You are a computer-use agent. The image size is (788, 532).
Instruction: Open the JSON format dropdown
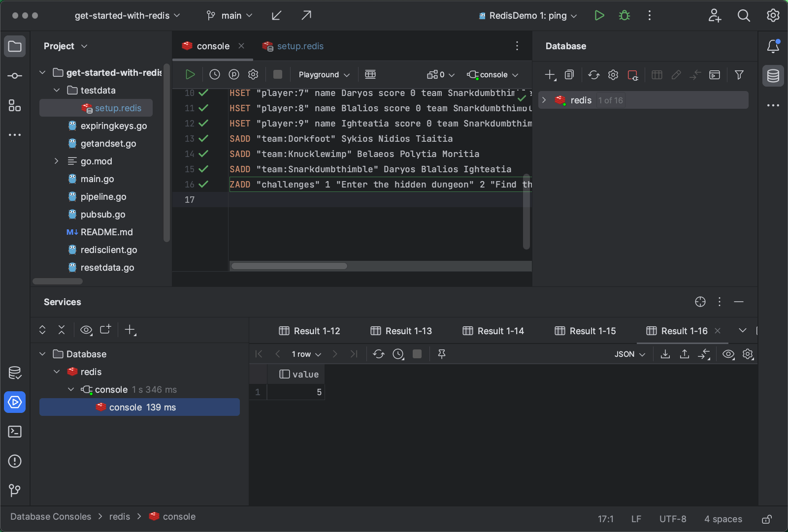click(x=629, y=354)
